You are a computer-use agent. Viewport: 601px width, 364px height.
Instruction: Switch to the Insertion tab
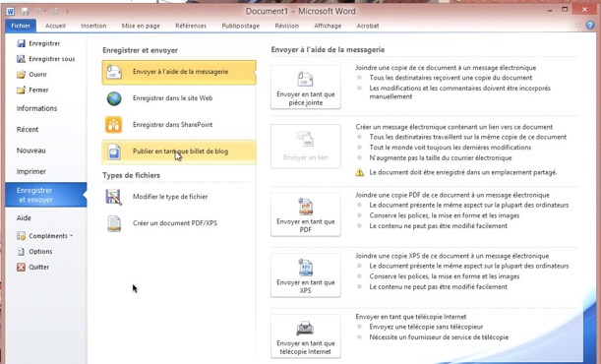pyautogui.click(x=93, y=26)
